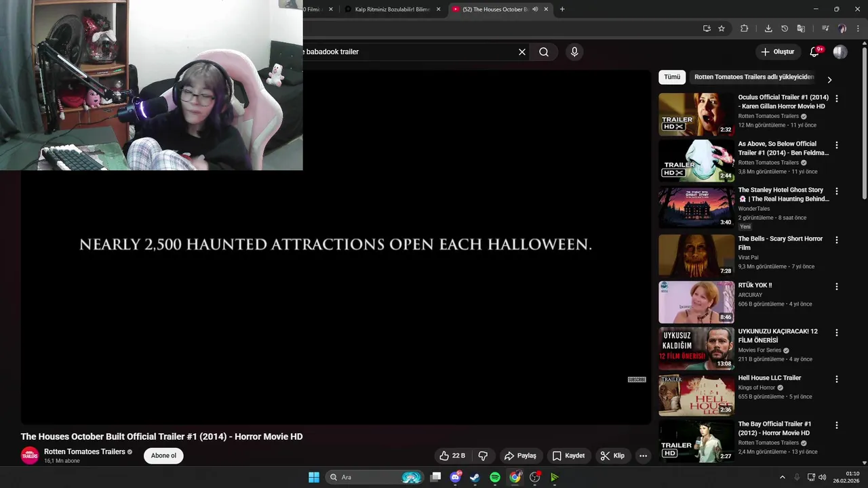Open The Stanley Hotel Ghost Story thumbnail
This screenshot has height=488, width=868.
(x=696, y=207)
